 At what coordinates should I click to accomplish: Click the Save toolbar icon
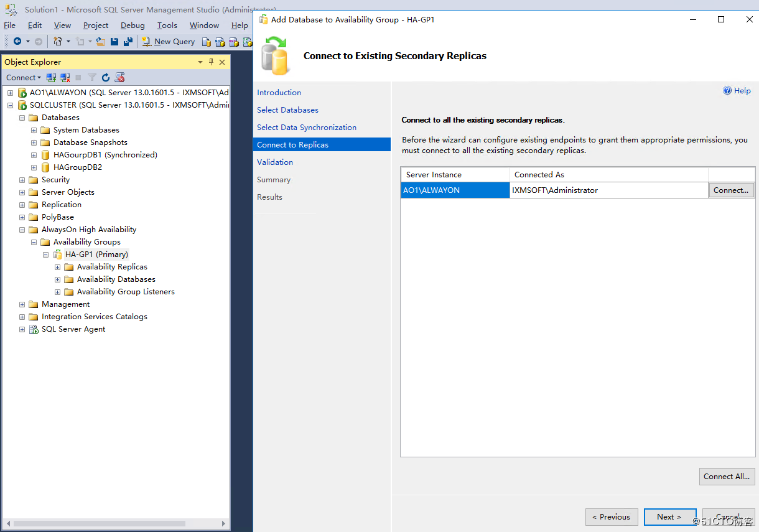click(114, 41)
